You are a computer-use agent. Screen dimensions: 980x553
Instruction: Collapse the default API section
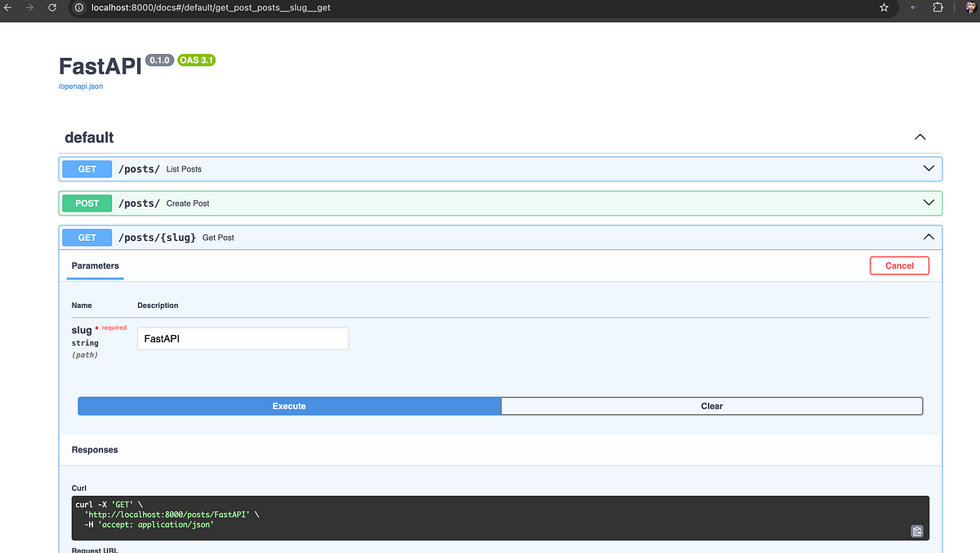pyautogui.click(x=920, y=136)
